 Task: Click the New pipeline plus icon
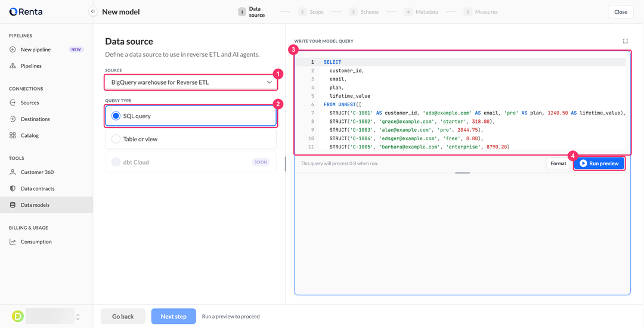click(x=13, y=49)
